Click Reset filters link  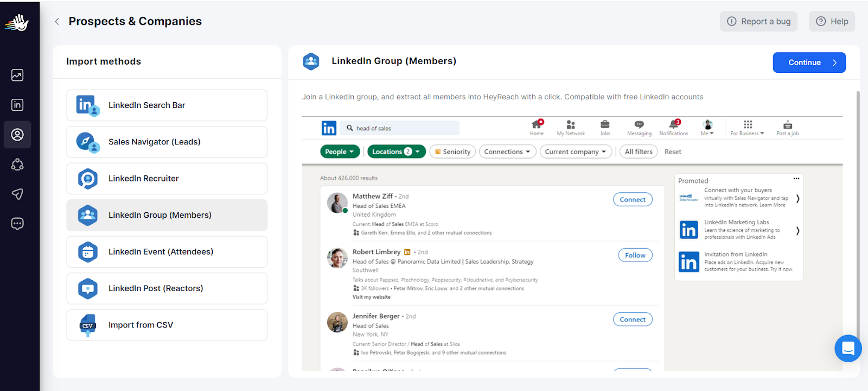pyautogui.click(x=673, y=152)
